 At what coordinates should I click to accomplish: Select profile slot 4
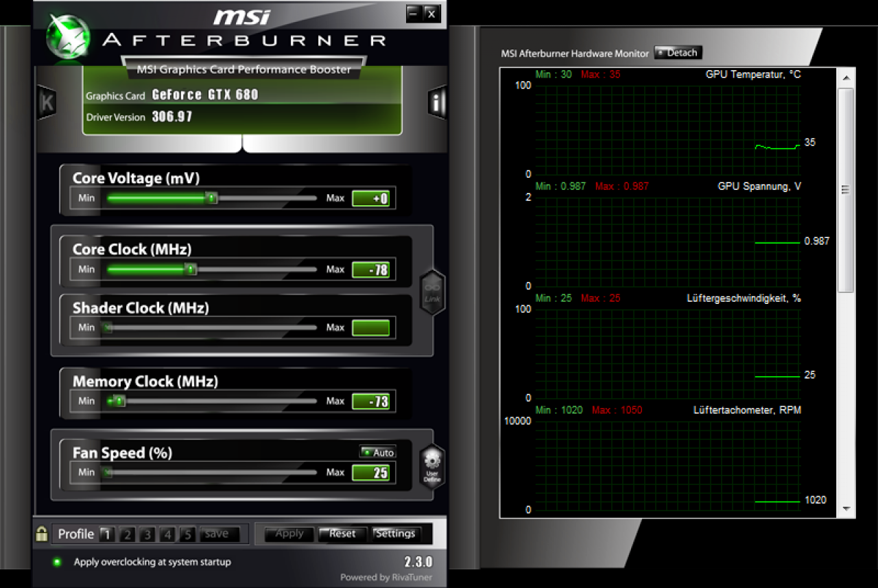168,534
